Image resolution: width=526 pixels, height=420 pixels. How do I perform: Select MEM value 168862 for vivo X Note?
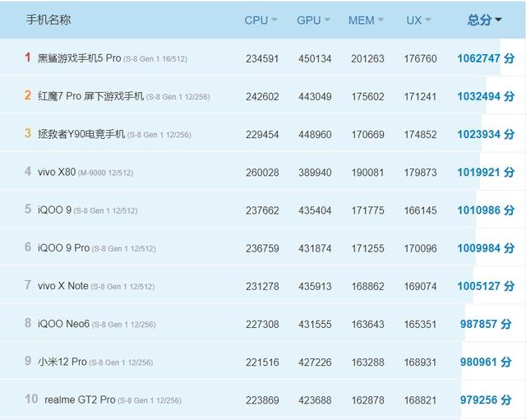pyautogui.click(x=367, y=287)
